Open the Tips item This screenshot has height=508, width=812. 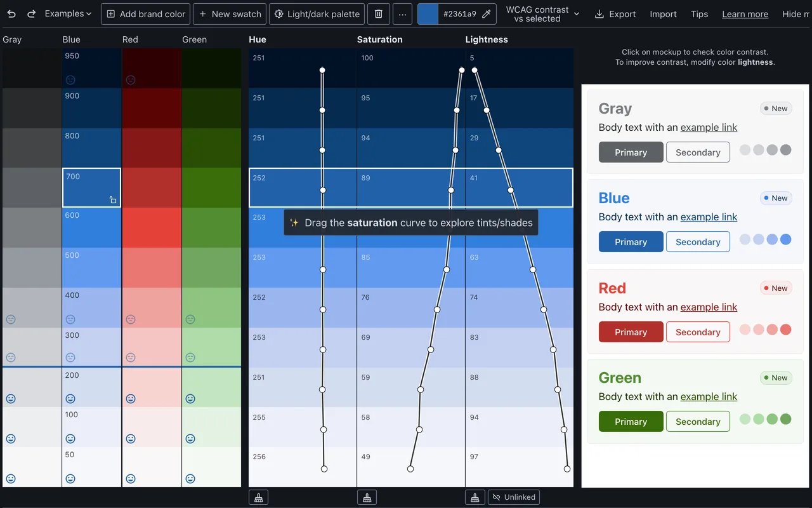click(699, 14)
